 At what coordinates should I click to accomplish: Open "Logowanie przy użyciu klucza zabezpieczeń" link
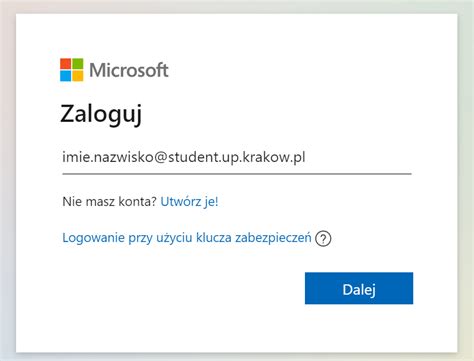(187, 238)
